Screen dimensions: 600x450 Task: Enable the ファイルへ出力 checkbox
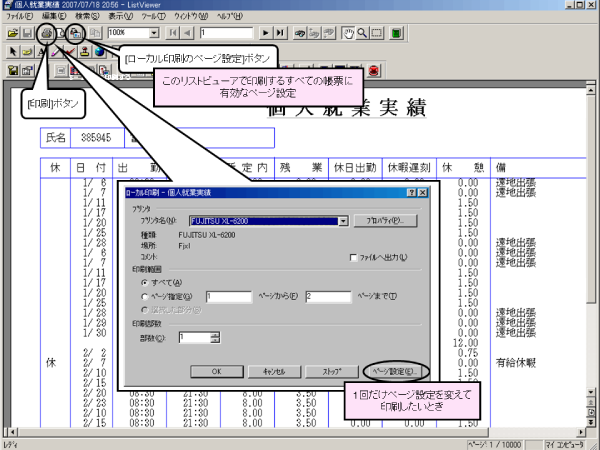pyautogui.click(x=352, y=257)
